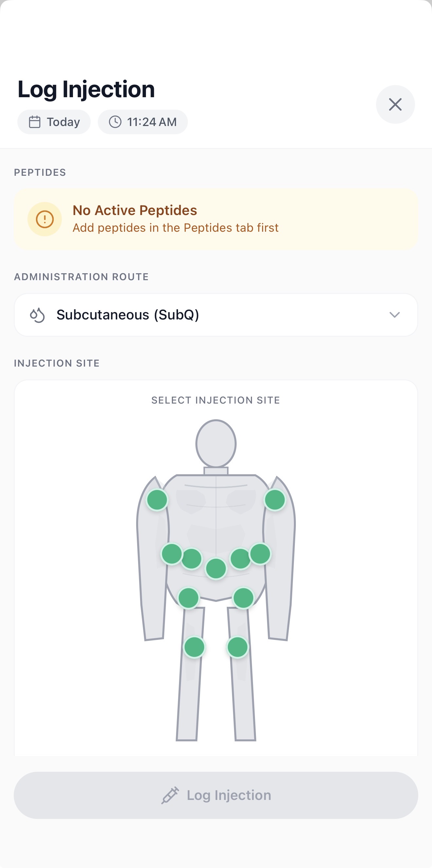Close the Log Injection sheet
Image resolution: width=432 pixels, height=868 pixels.
pos(395,104)
